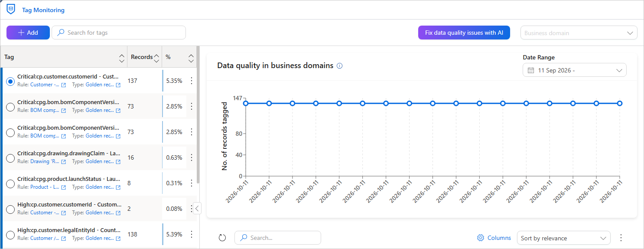The height and width of the screenshot is (249, 644).
Task: Open the three-dot menu next to Sort by relevance
Action: [621, 238]
